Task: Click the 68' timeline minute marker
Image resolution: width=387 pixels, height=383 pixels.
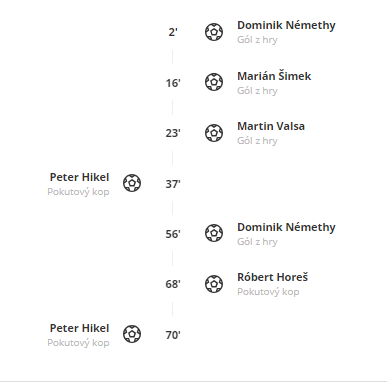Action: click(x=173, y=284)
